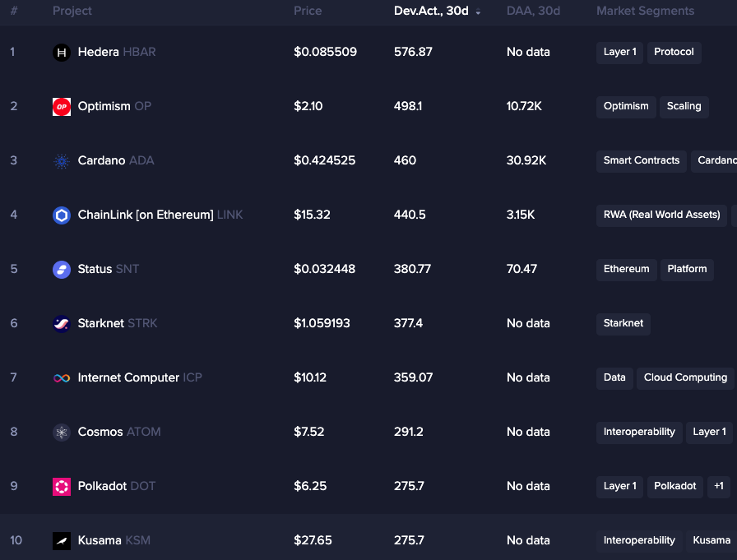Click the Status SNT logo icon

[62, 269]
